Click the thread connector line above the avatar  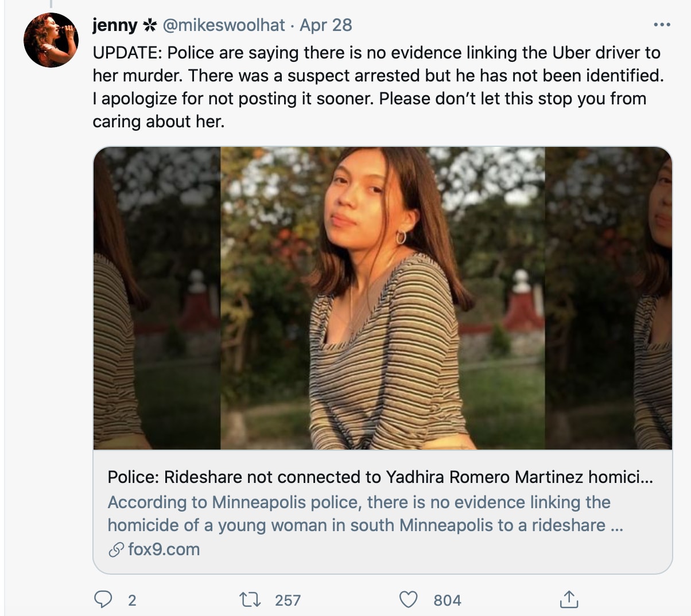51,4
